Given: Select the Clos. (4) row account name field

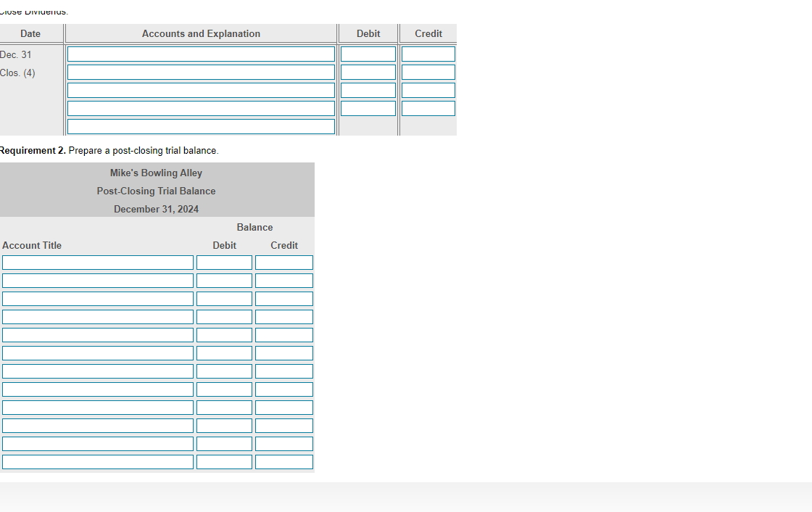Looking at the screenshot, I should 201,72.
